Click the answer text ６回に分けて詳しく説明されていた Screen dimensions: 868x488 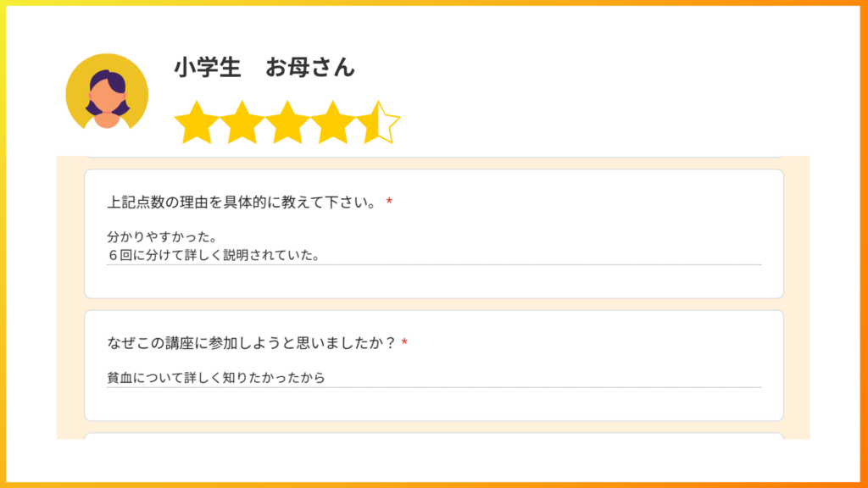coord(214,255)
